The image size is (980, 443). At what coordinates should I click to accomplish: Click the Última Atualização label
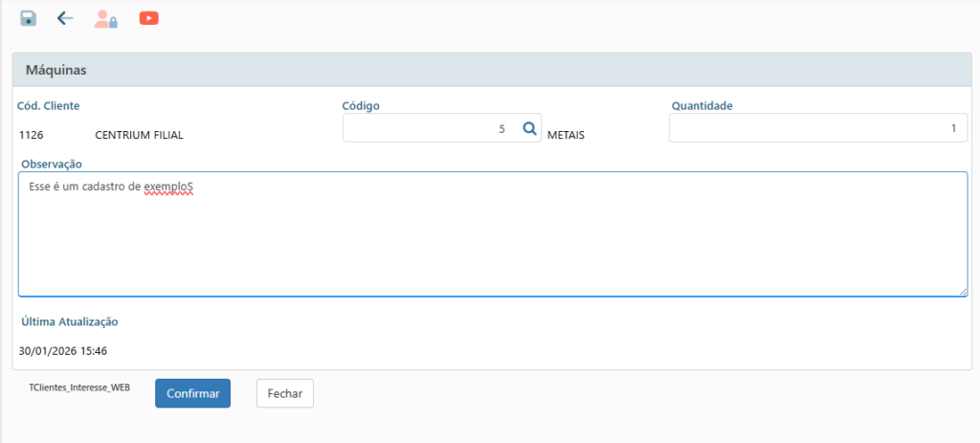point(69,321)
